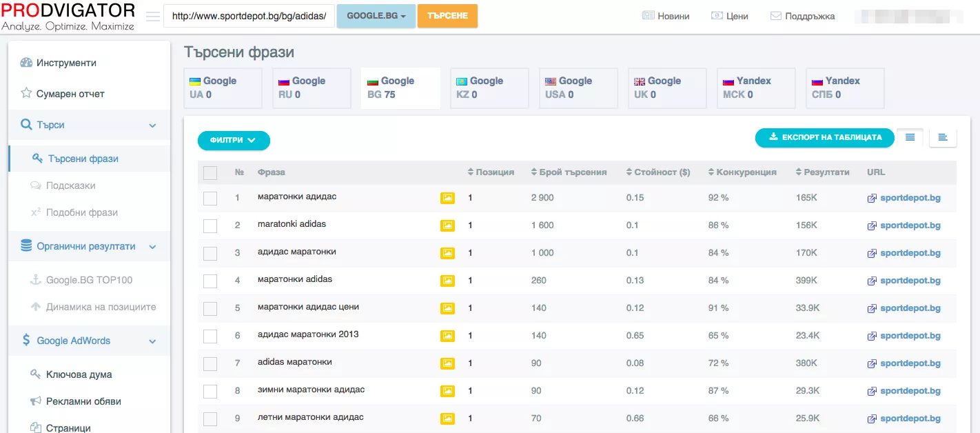Screen dimensions: 980x433
Task: Open the image icon for 'летни маратонки адидас'
Action: click(x=448, y=419)
